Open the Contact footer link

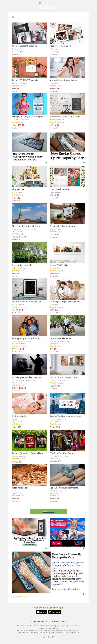pyautogui.click(x=64, y=621)
